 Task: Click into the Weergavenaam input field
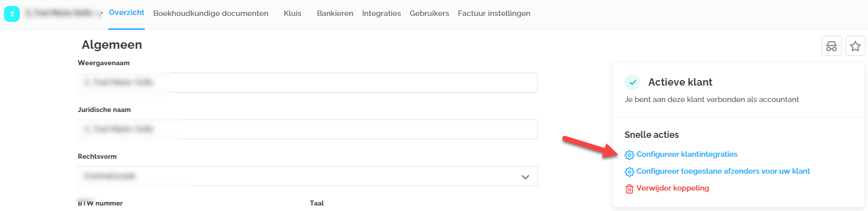[x=307, y=83]
